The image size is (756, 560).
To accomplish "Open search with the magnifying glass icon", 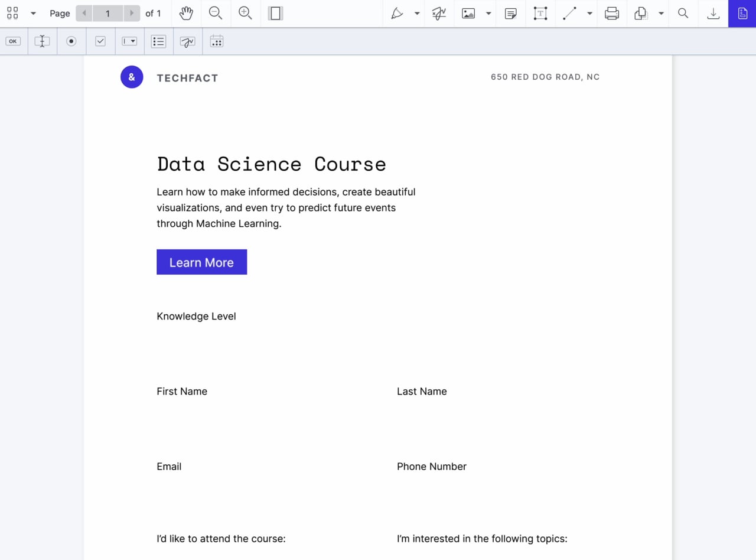I will (x=683, y=13).
